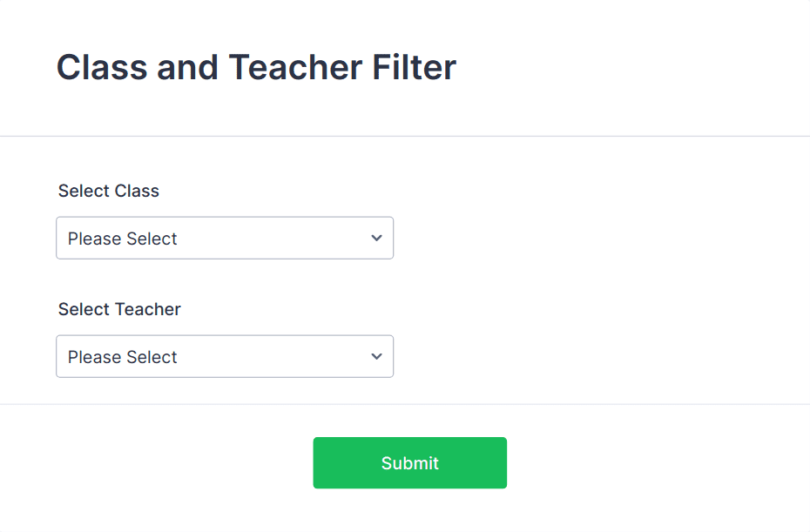This screenshot has width=810, height=532.
Task: Open the Select Teacher dropdown
Action: pyautogui.click(x=224, y=356)
